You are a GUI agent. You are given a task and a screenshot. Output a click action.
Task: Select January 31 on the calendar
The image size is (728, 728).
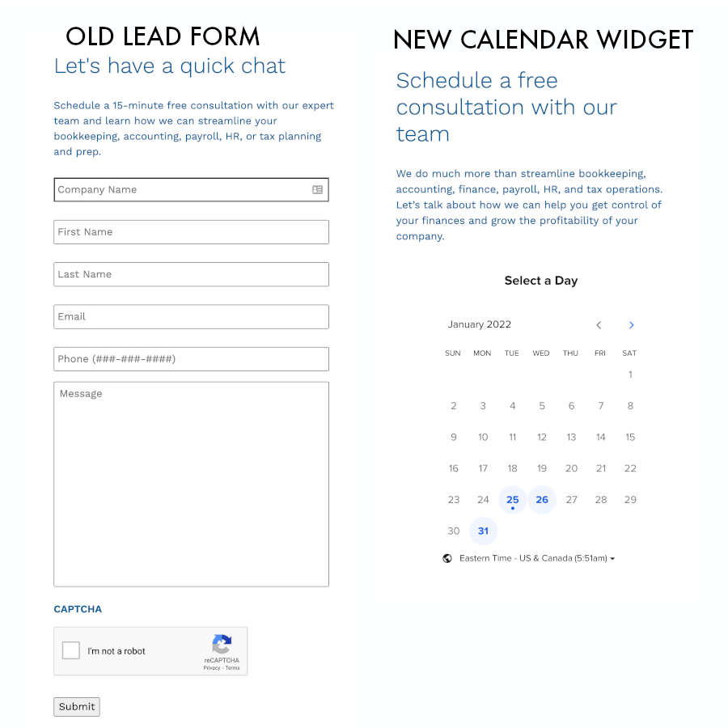(x=484, y=531)
